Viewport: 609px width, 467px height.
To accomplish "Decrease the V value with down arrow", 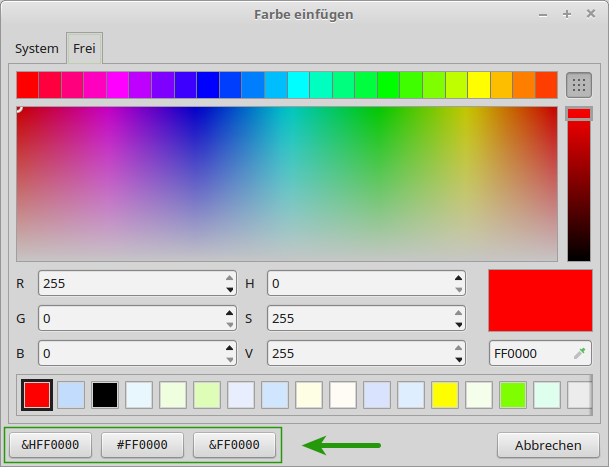I will coord(459,359).
